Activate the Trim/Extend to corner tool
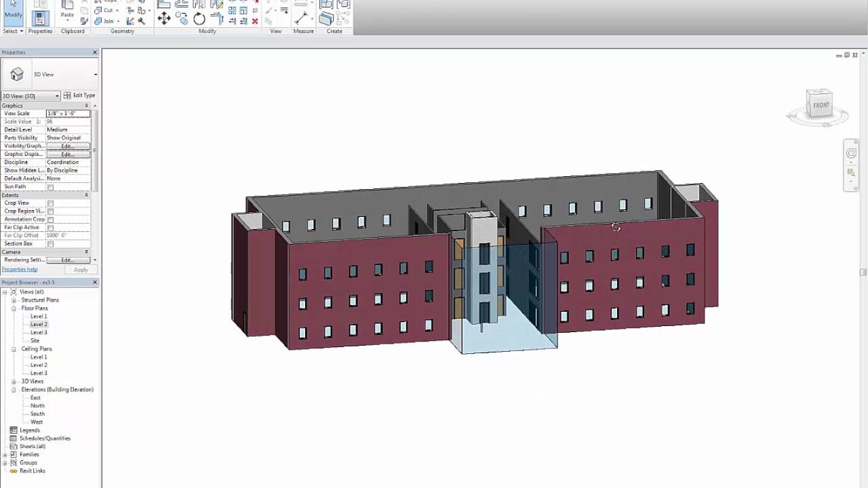This screenshot has height=488, width=868. (x=216, y=19)
